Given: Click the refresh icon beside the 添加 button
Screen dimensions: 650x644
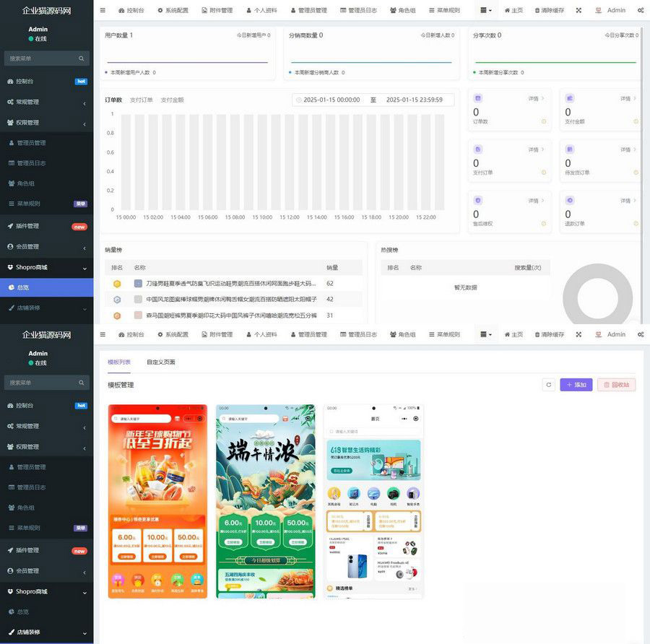Looking at the screenshot, I should pos(549,385).
